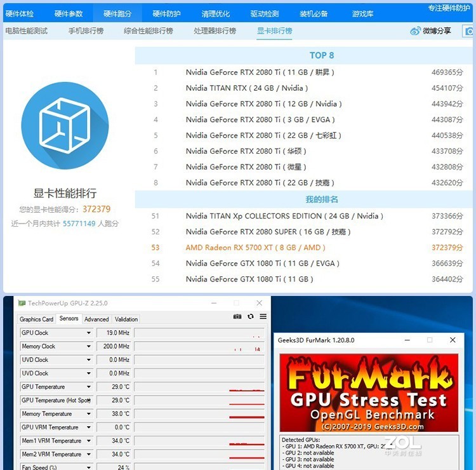This screenshot has width=476, height=470.
Task: Click the blue cube benchmark logo
Action: tap(65, 126)
